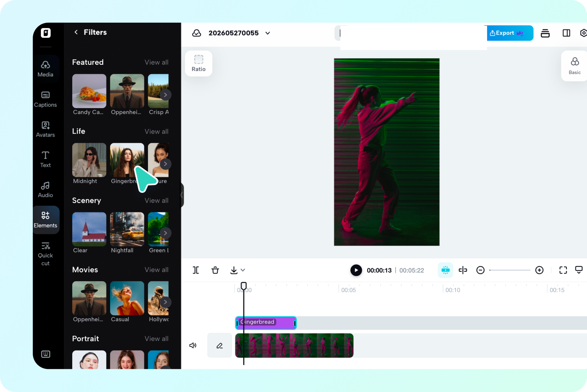Open the Avatars panel
This screenshot has height=392, width=587.
click(46, 129)
